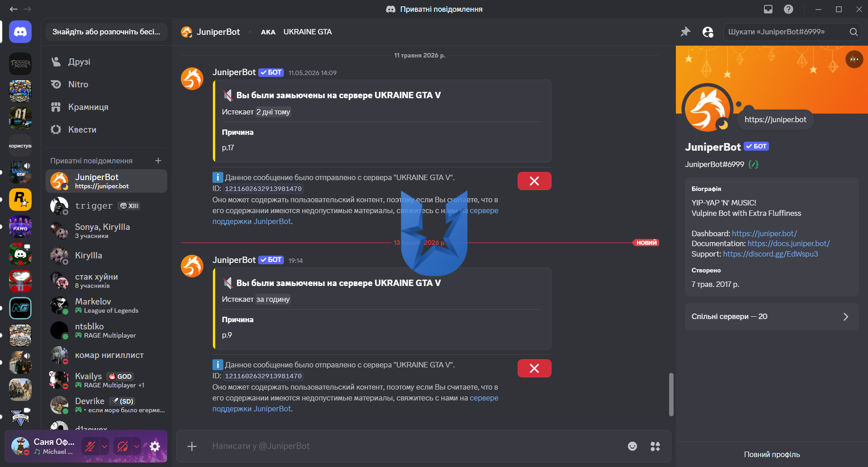Toggle headphone deafen

tap(123, 446)
